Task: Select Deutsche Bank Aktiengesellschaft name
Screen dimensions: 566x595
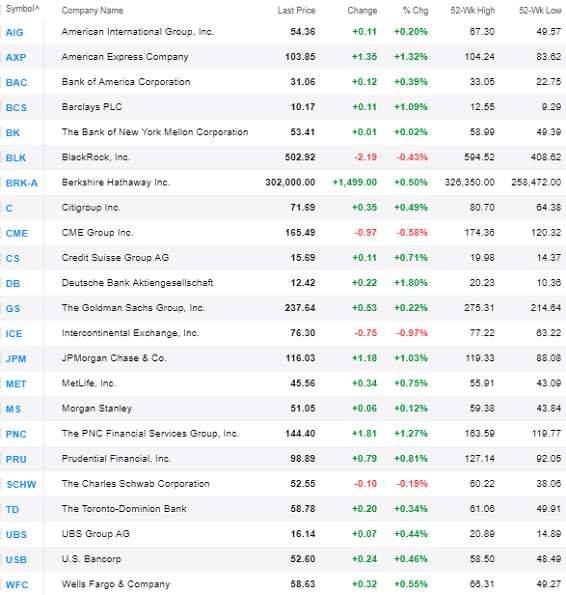Action: click(x=137, y=282)
